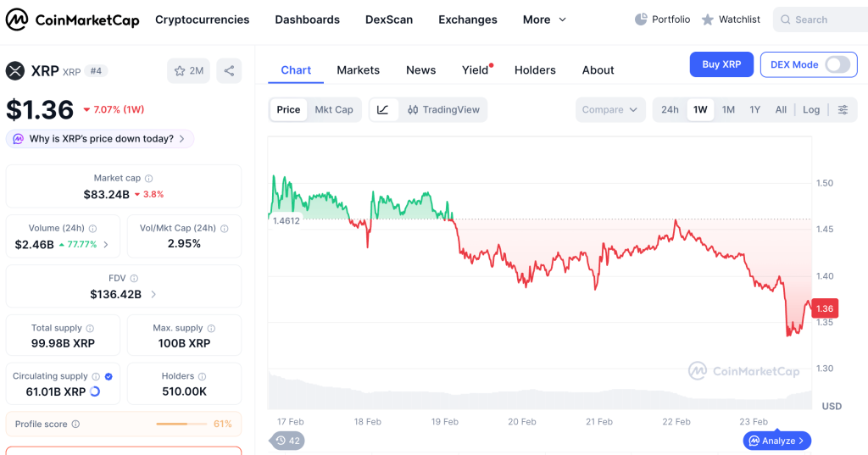The height and width of the screenshot is (455, 868).
Task: Select the line chart type icon
Action: 382,109
